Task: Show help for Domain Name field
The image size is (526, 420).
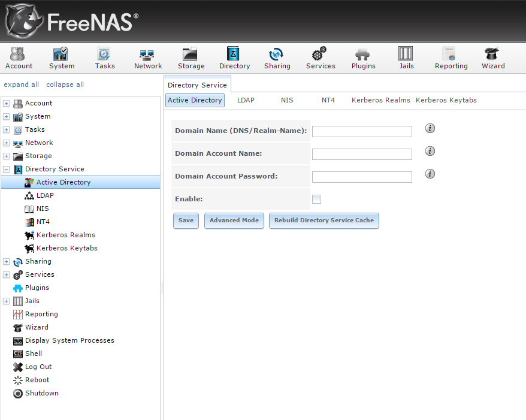Action: [430, 128]
